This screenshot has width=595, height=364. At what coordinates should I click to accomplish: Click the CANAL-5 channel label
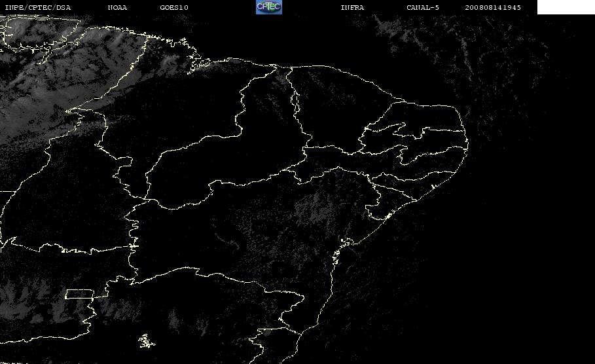pos(423,8)
